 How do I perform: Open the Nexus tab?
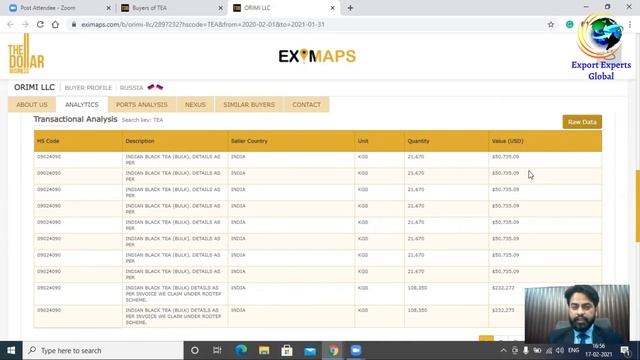point(195,104)
